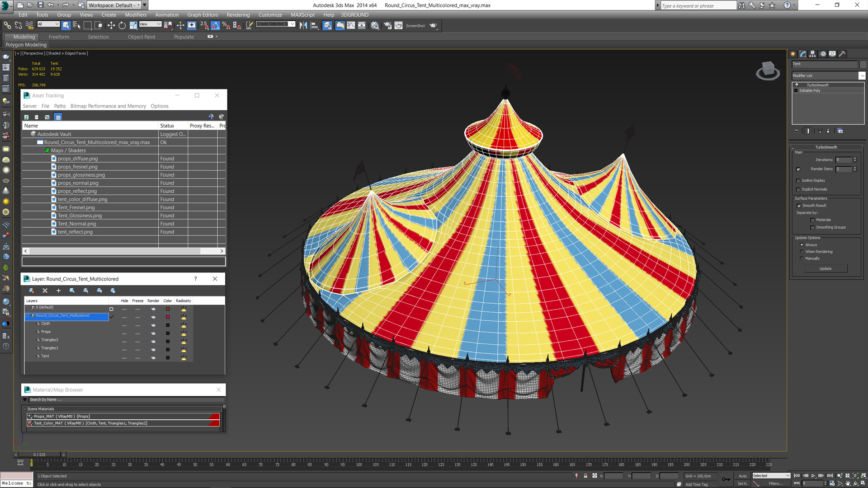868x488 pixels.
Task: Switch to the Hierarchy command panel
Action: 812,54
